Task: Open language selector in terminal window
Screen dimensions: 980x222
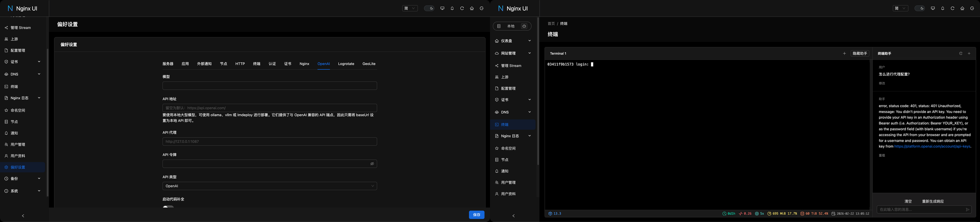Action: click(900, 9)
